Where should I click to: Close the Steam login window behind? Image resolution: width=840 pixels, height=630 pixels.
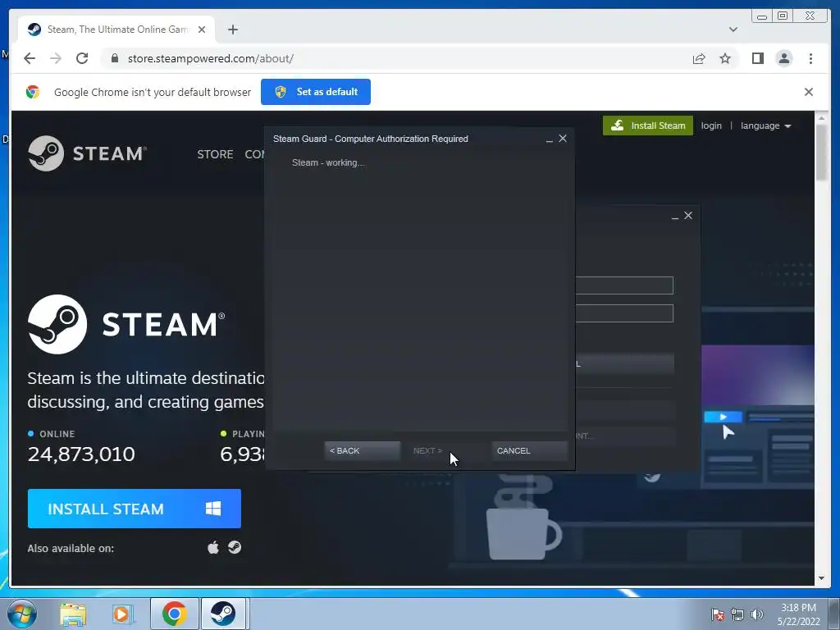[x=688, y=216]
